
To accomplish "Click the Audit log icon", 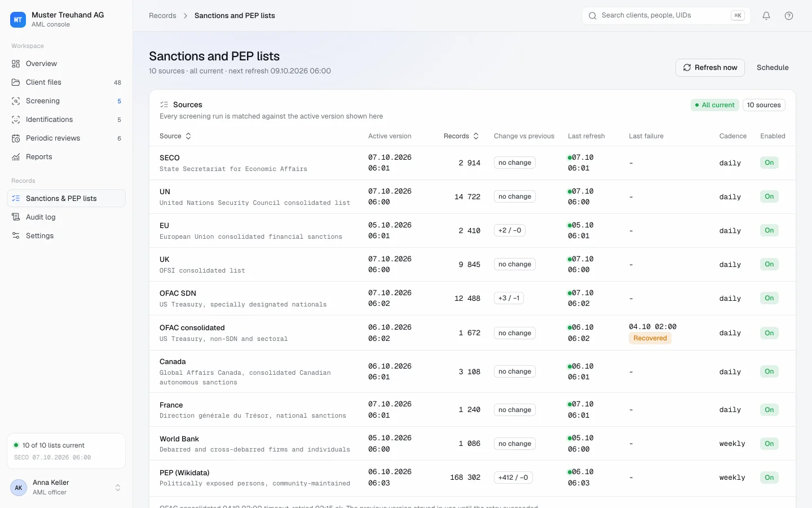I will tap(16, 217).
